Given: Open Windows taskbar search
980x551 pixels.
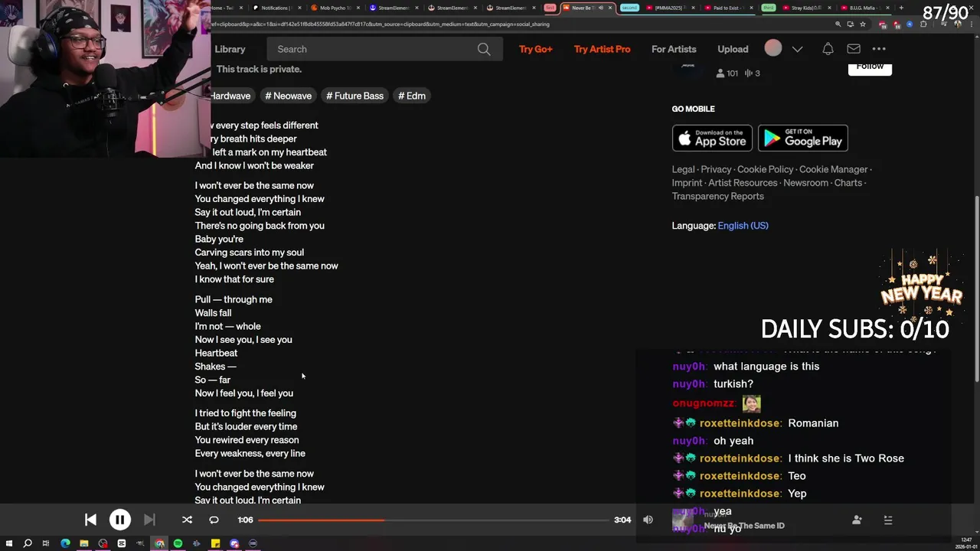Looking at the screenshot, I should point(28,543).
